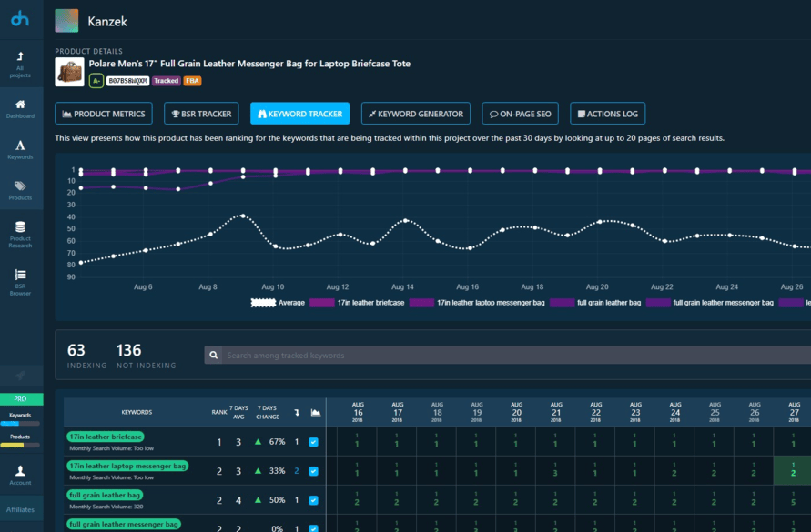Viewport: 811px width, 532px height.
Task: Click the Search among tracked keywords field
Action: 516,356
